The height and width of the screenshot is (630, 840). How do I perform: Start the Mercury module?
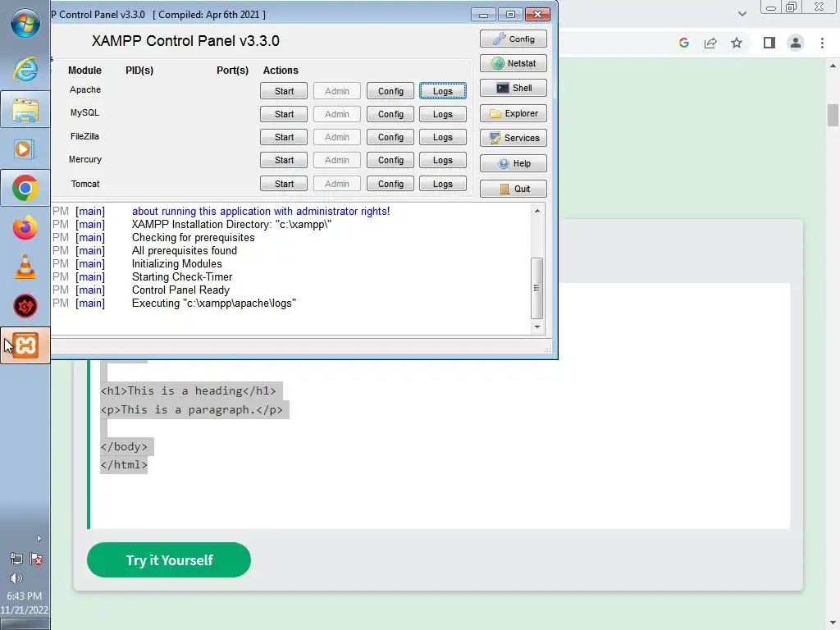[284, 160]
